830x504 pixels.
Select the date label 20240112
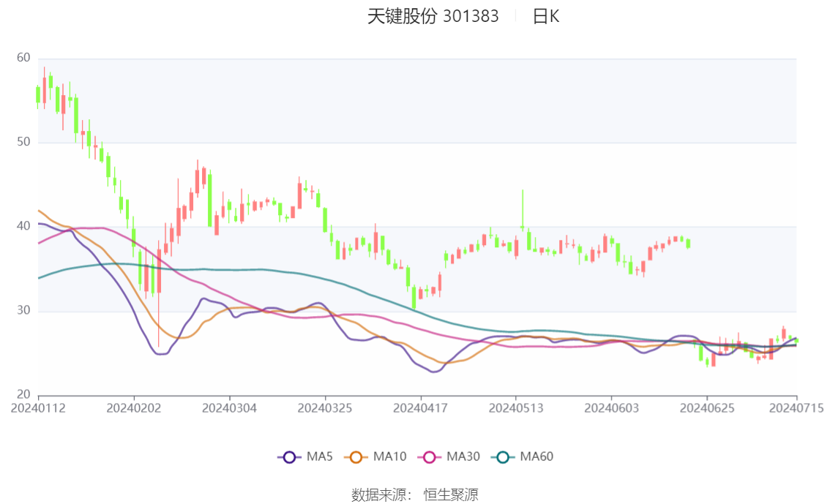(x=38, y=408)
